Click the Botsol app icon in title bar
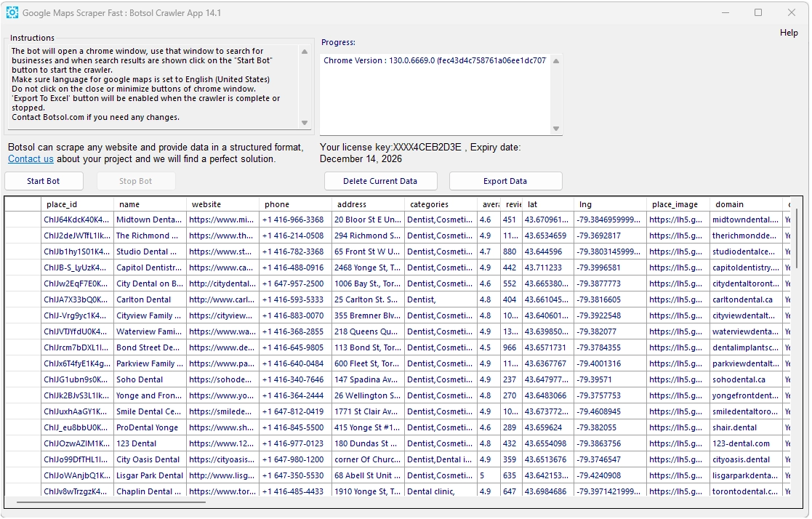Image resolution: width=812 pixels, height=519 pixels. [x=12, y=12]
